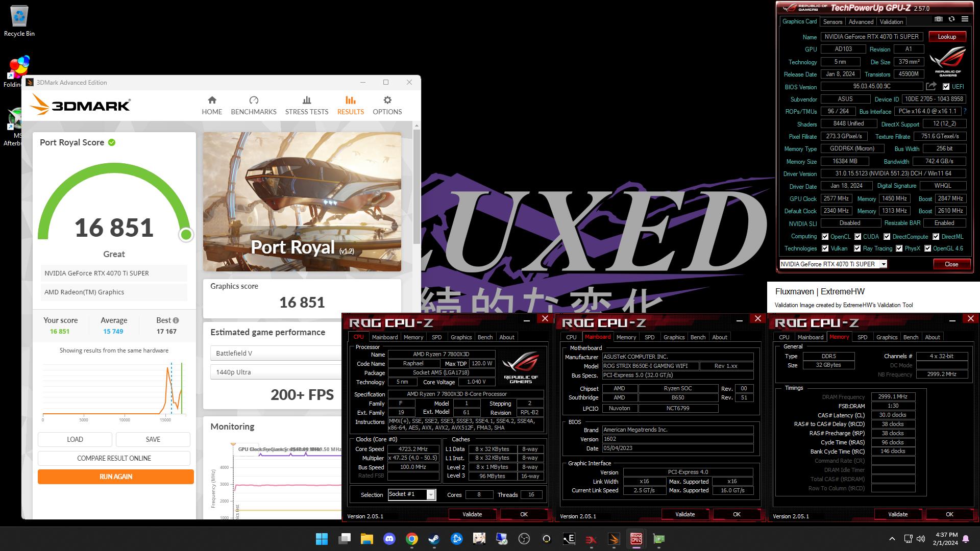Open File Explorer from the taskbar
The width and height of the screenshot is (980, 551).
(x=366, y=539)
